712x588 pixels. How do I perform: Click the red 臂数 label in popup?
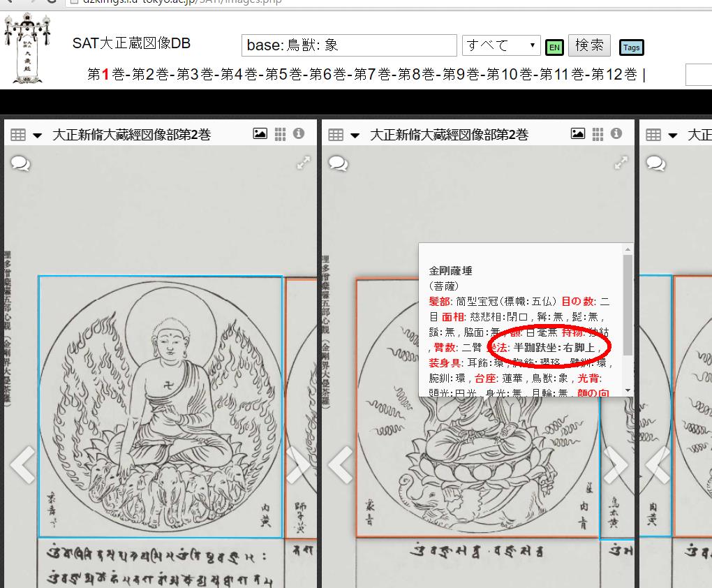445,348
